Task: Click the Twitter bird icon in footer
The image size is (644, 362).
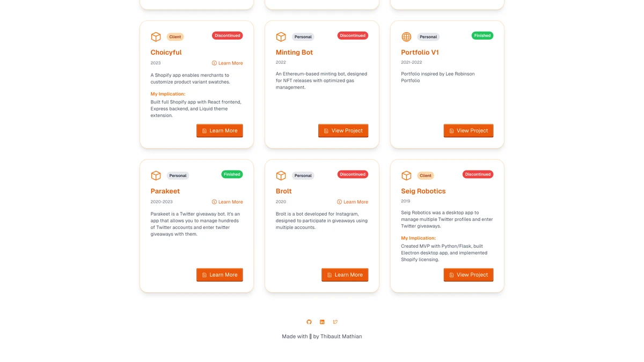Action: [x=335, y=322]
